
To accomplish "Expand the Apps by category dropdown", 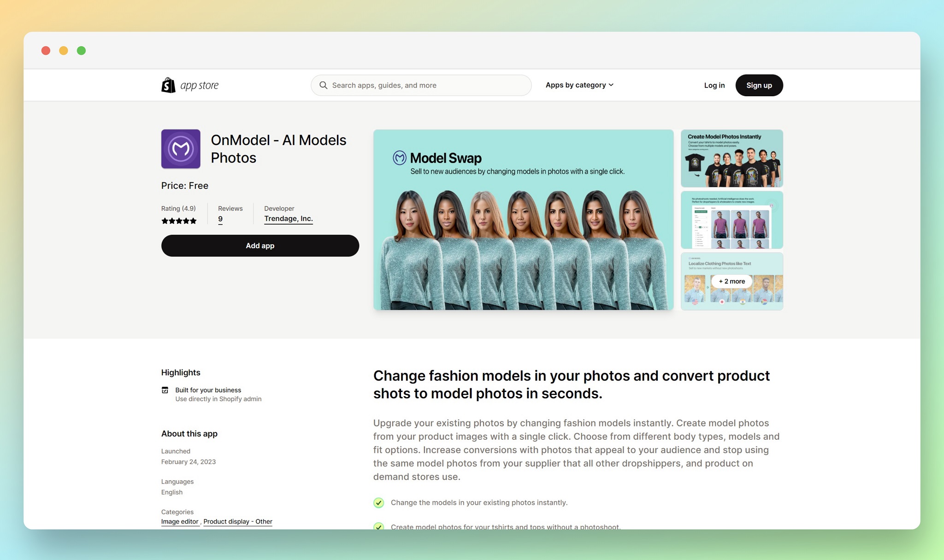I will pyautogui.click(x=579, y=85).
